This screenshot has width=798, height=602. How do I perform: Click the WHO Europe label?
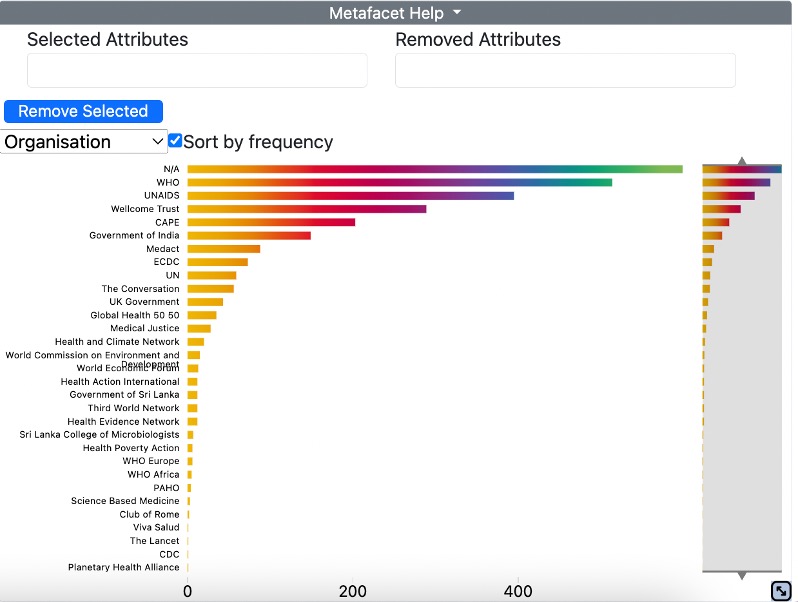(151, 461)
